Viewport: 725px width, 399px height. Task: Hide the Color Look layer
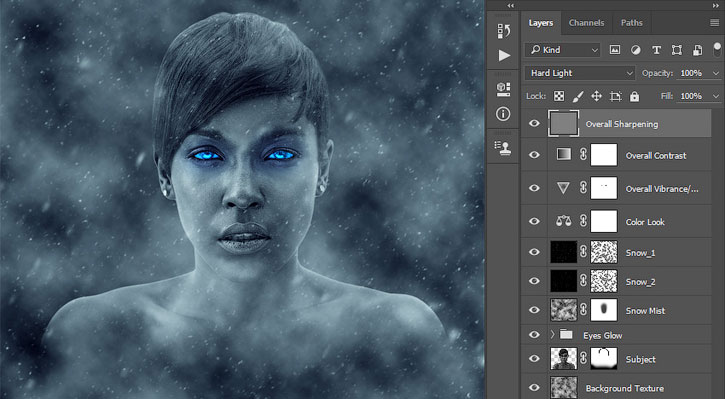(534, 221)
